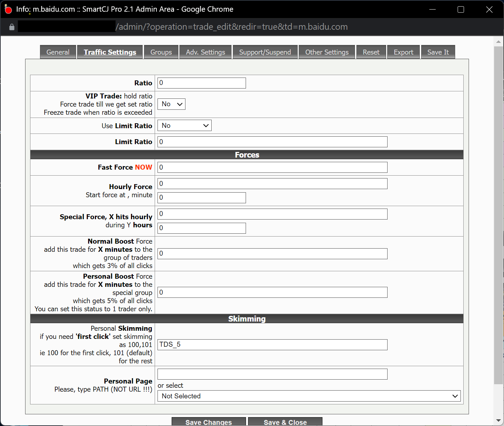Click the Hourly Force value field
This screenshot has height=426, width=504.
click(x=273, y=183)
